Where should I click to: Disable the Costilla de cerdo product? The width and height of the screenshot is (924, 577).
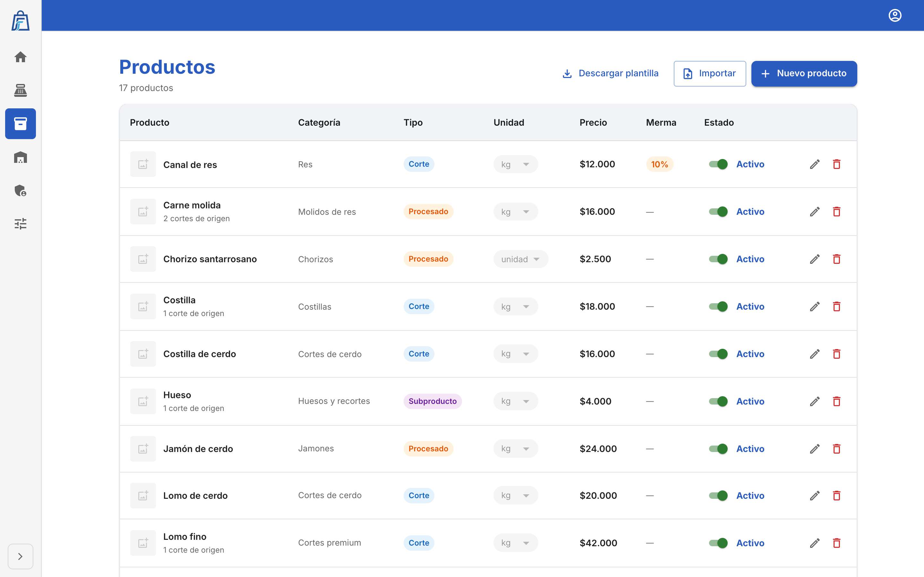pos(718,354)
